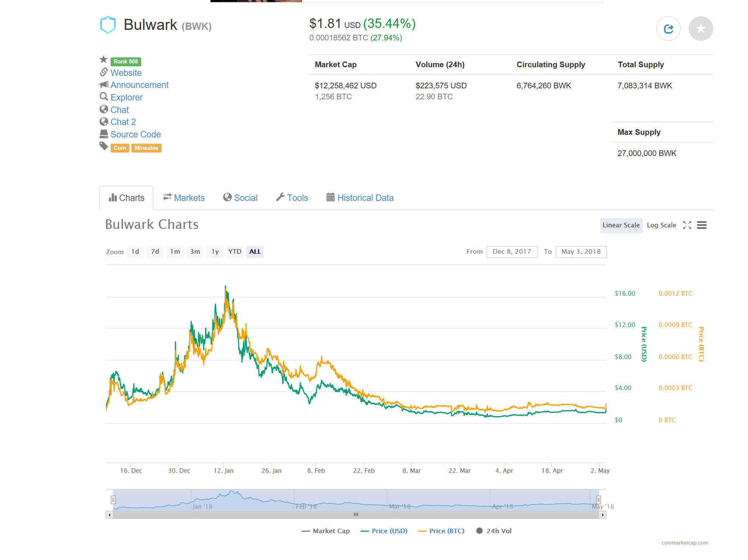Toggle Market Cap series in legend

coord(325,531)
